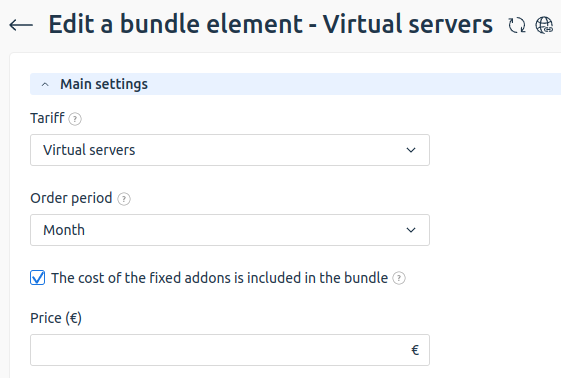Image resolution: width=561 pixels, height=378 pixels.
Task: Click the chevron arrow in Order period box
Action: click(411, 230)
